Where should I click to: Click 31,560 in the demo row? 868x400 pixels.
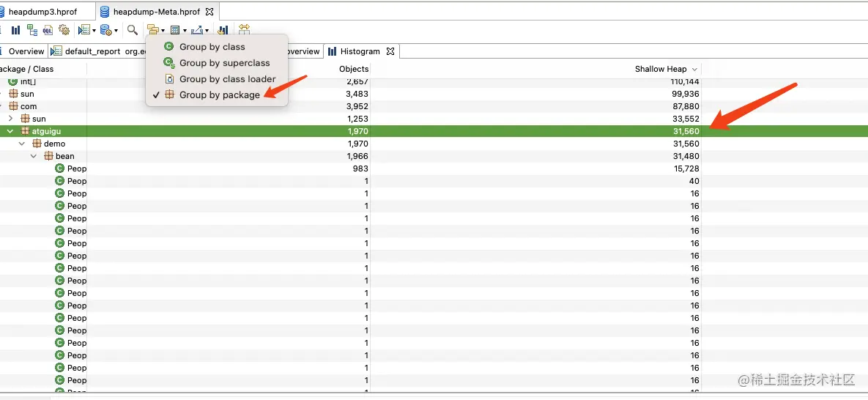pos(686,144)
